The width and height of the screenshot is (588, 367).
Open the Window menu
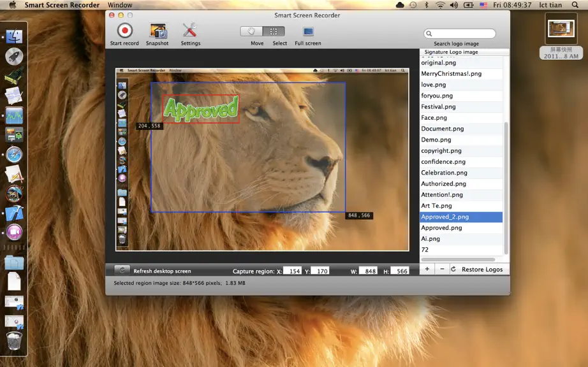[x=120, y=5]
